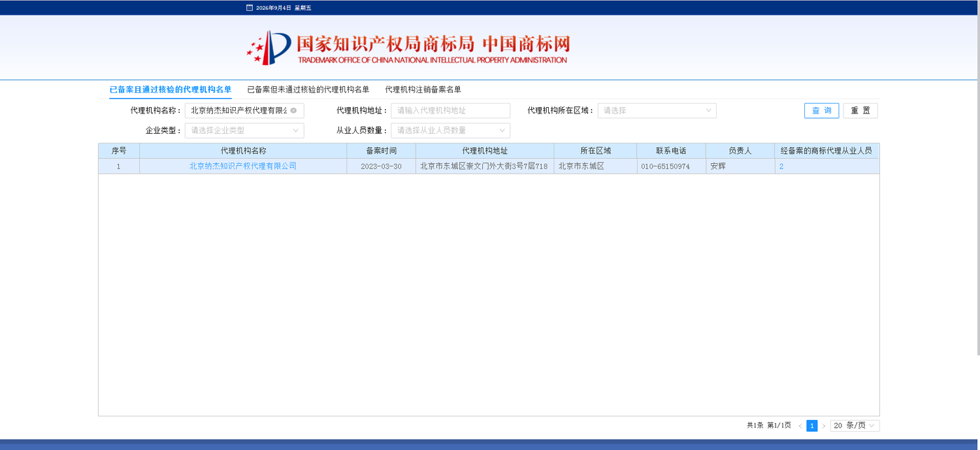Click the calendar icon beside the date
This screenshot has width=980, height=450.
click(249, 8)
